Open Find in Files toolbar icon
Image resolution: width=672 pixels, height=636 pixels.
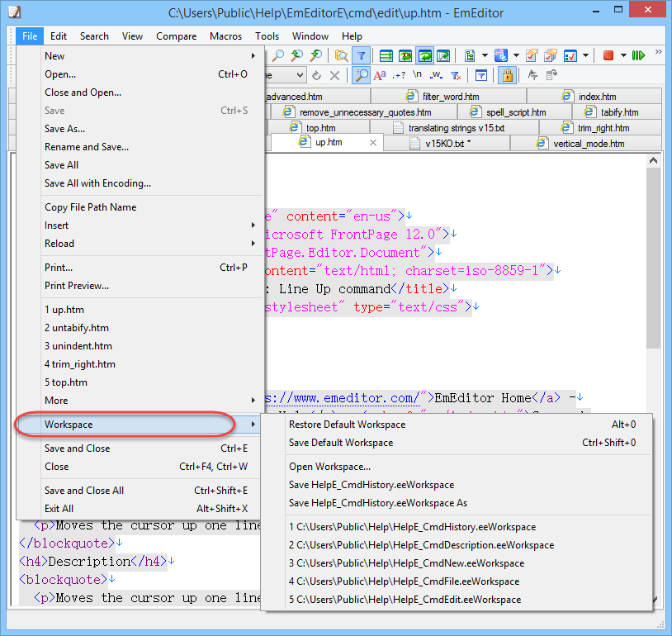[342, 55]
